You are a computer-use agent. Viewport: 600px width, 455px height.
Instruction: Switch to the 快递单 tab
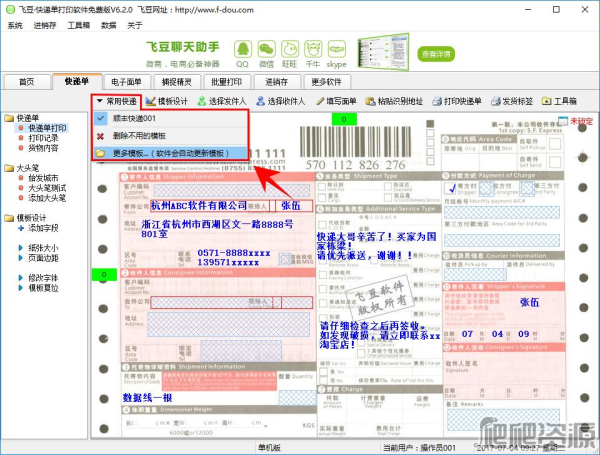point(77,81)
